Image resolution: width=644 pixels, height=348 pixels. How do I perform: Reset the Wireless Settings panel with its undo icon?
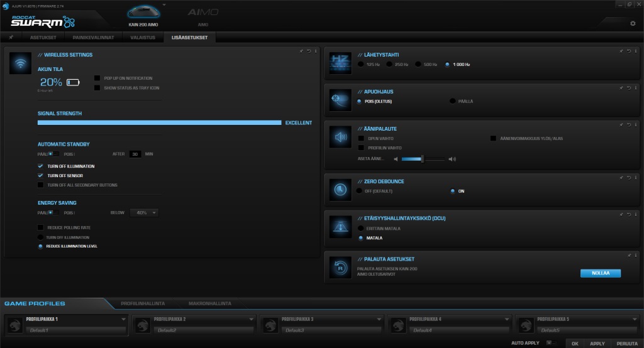[309, 51]
